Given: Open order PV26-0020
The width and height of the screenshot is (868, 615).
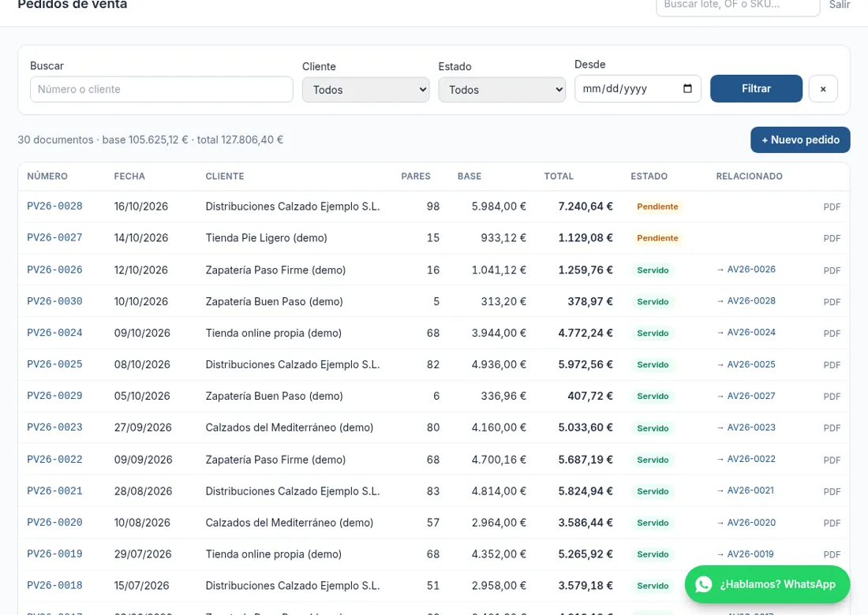Looking at the screenshot, I should tap(54, 523).
